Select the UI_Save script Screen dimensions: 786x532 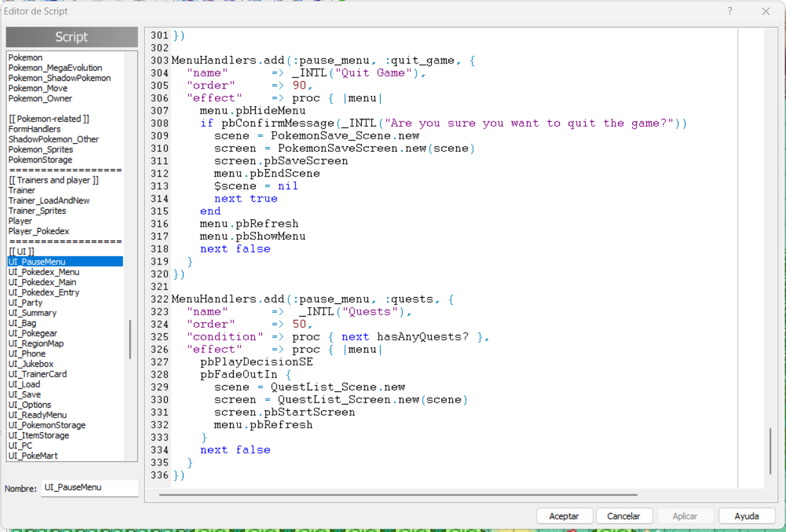click(x=25, y=394)
